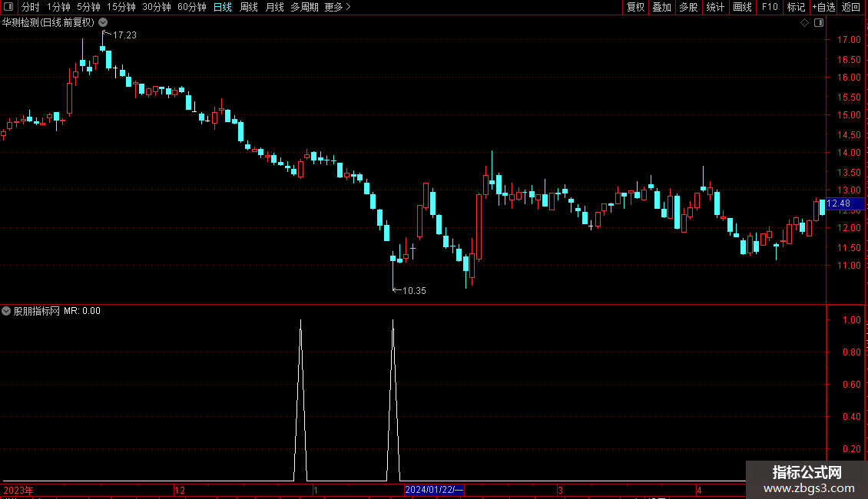Image resolution: width=868 pixels, height=499 pixels.
Task: Select the 15分钟 chart period
Action: click(x=121, y=7)
